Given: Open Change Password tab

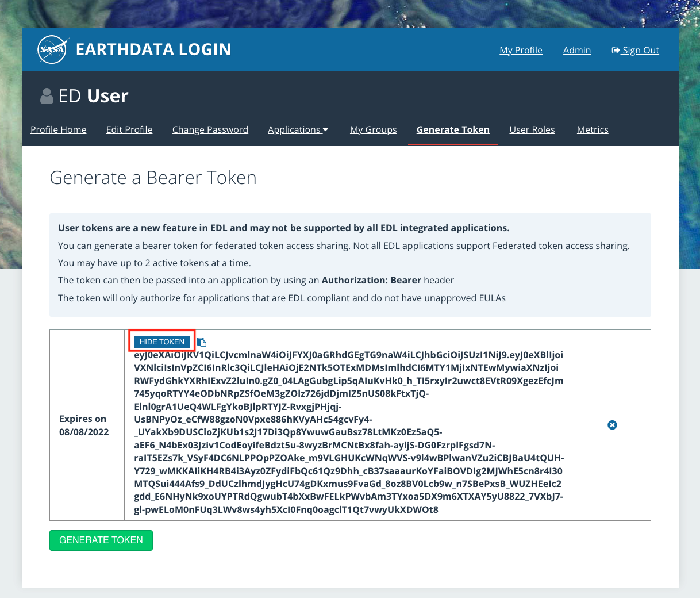Looking at the screenshot, I should [210, 129].
